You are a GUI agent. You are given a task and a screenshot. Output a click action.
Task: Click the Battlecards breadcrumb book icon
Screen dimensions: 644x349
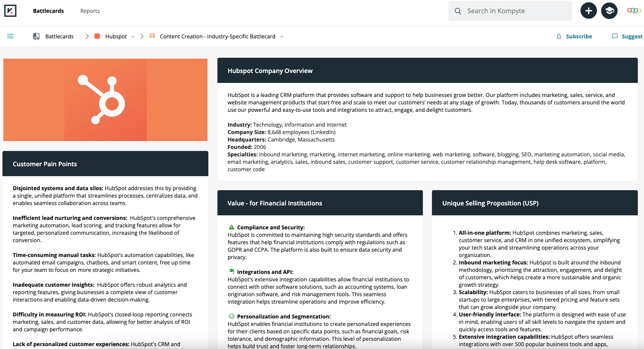click(36, 36)
